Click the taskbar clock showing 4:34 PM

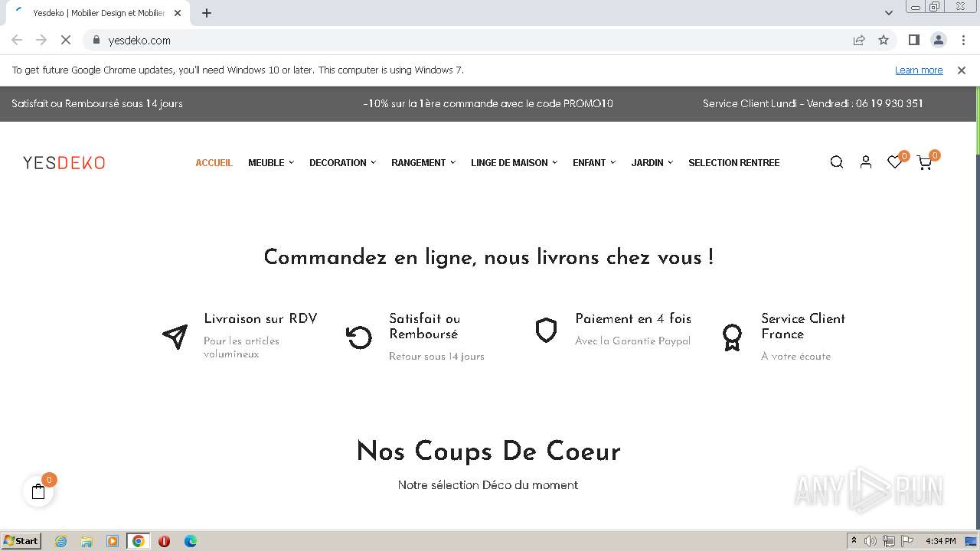[940, 541]
